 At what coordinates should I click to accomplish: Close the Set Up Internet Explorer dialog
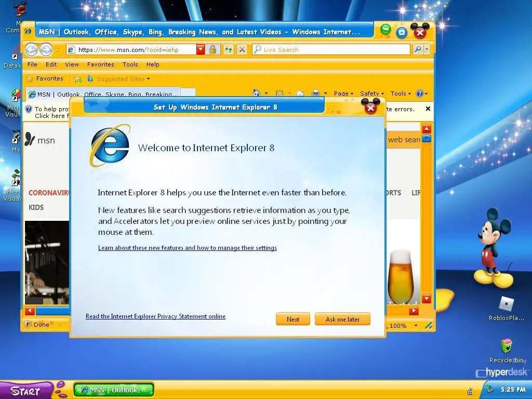click(x=370, y=108)
